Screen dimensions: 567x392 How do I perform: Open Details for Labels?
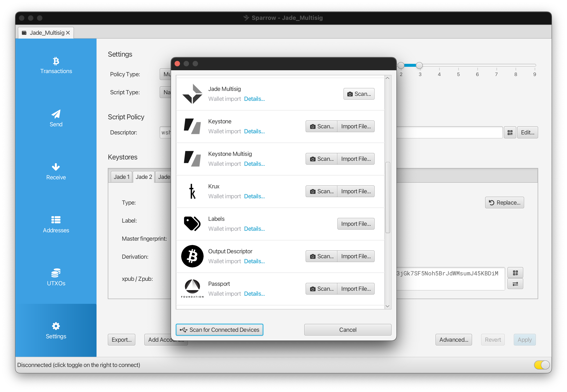pyautogui.click(x=254, y=229)
